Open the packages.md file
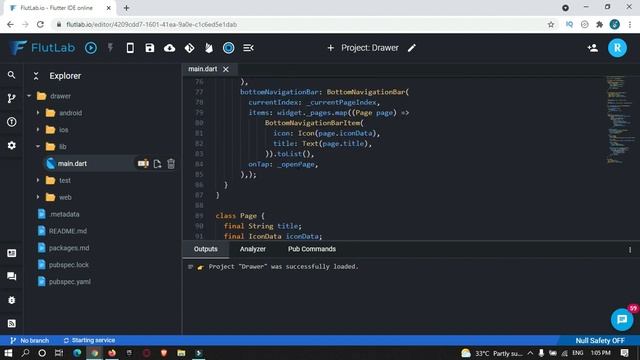The height and width of the screenshot is (360, 640). point(69,248)
